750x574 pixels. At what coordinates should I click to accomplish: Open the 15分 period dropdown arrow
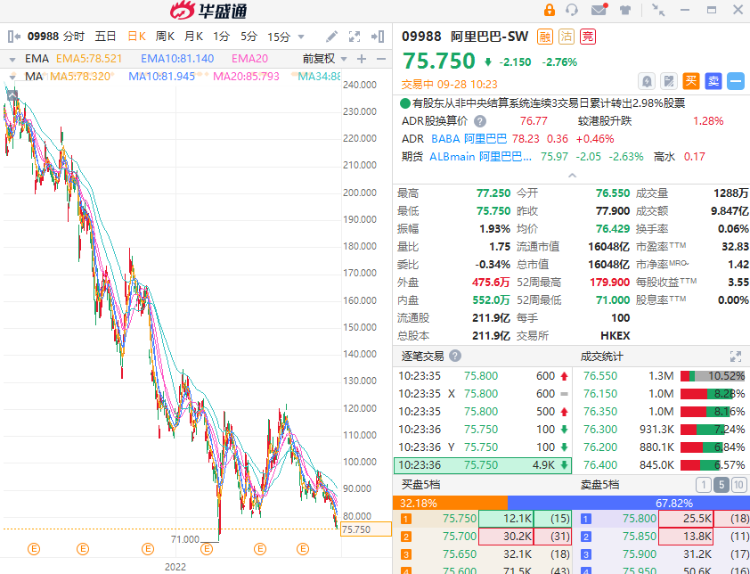point(301,37)
